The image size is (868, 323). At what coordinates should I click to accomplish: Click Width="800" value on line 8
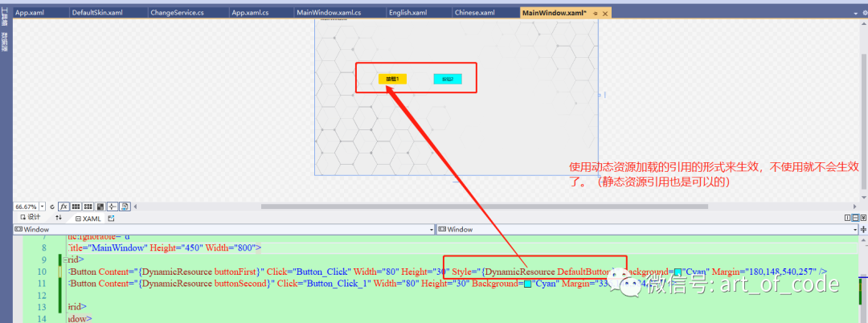230,247
